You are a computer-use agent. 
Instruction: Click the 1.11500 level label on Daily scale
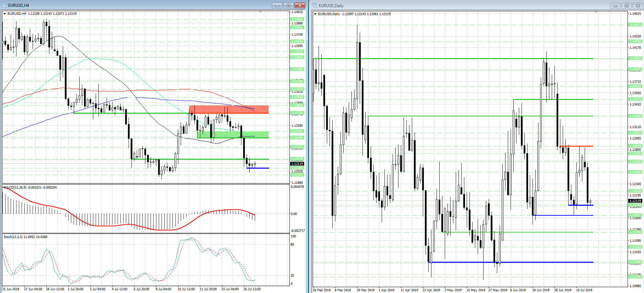coord(635,247)
